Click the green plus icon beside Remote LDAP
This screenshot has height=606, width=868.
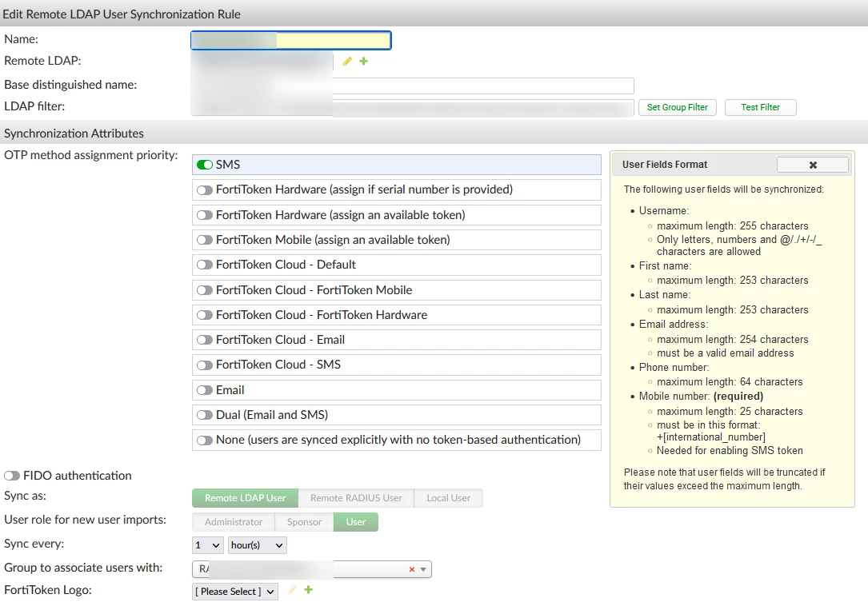pos(364,61)
